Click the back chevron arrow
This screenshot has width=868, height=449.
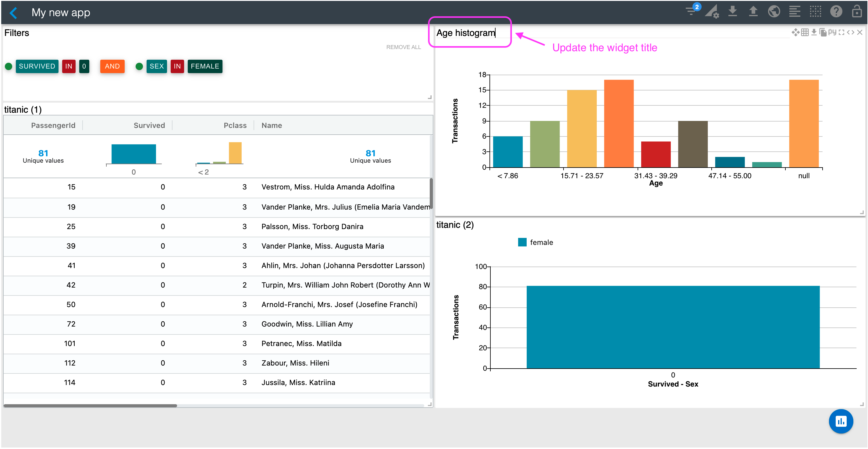pyautogui.click(x=13, y=13)
